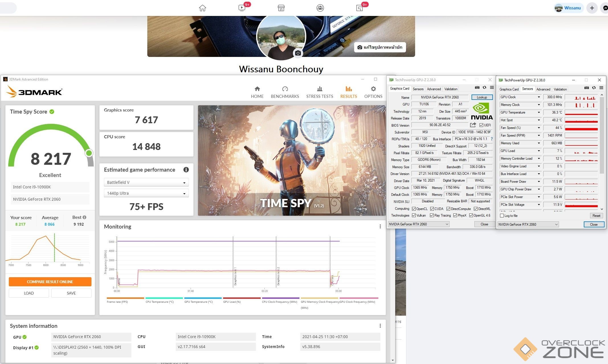Expand the Battlefield V game dropdown
608x364 pixels.
pyautogui.click(x=146, y=182)
